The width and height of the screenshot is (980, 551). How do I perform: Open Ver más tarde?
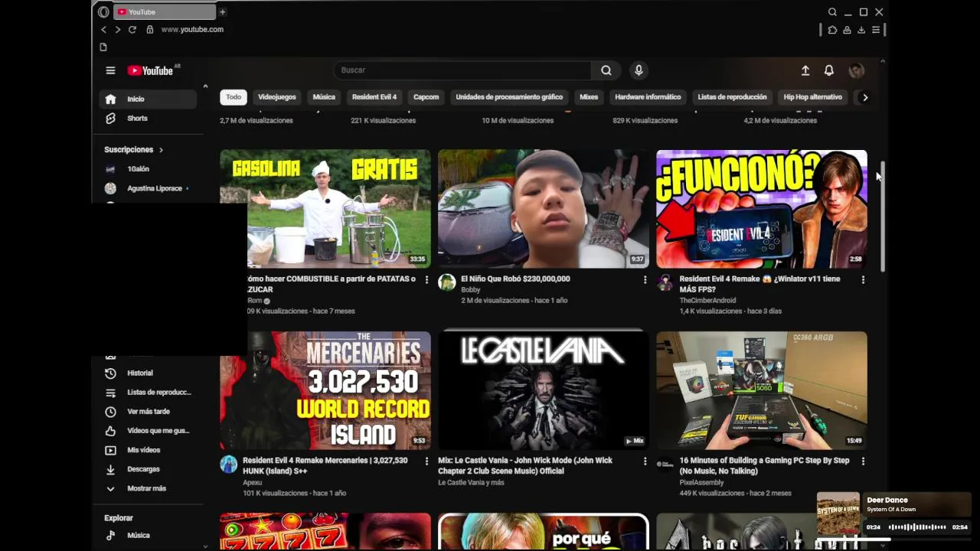pyautogui.click(x=148, y=412)
